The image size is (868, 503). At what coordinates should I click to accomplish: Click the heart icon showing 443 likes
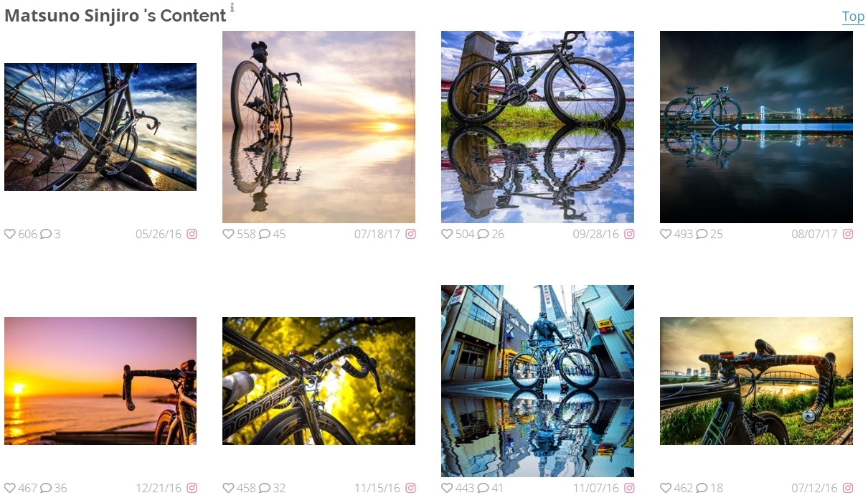[x=447, y=488]
